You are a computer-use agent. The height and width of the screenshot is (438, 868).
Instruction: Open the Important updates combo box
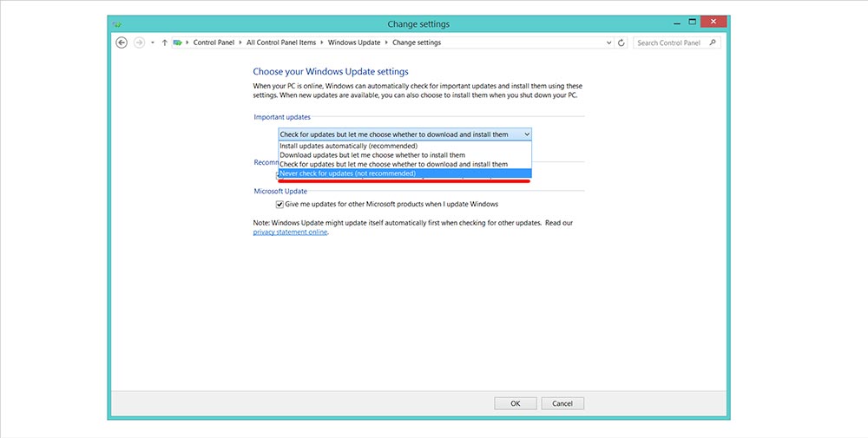pyautogui.click(x=404, y=134)
